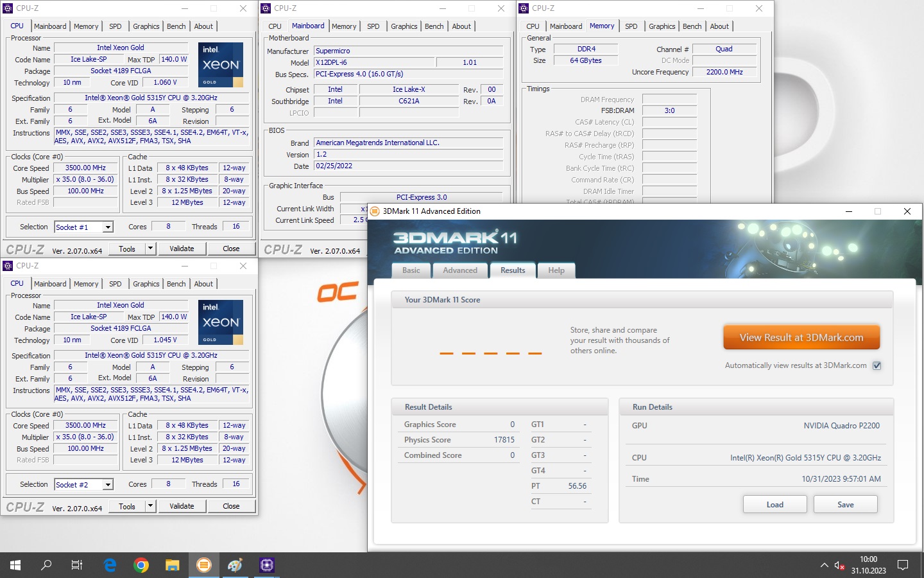Click PCI-Express 4.0 Bus Specs field
This screenshot has width=924, height=578.
pyautogui.click(x=408, y=74)
